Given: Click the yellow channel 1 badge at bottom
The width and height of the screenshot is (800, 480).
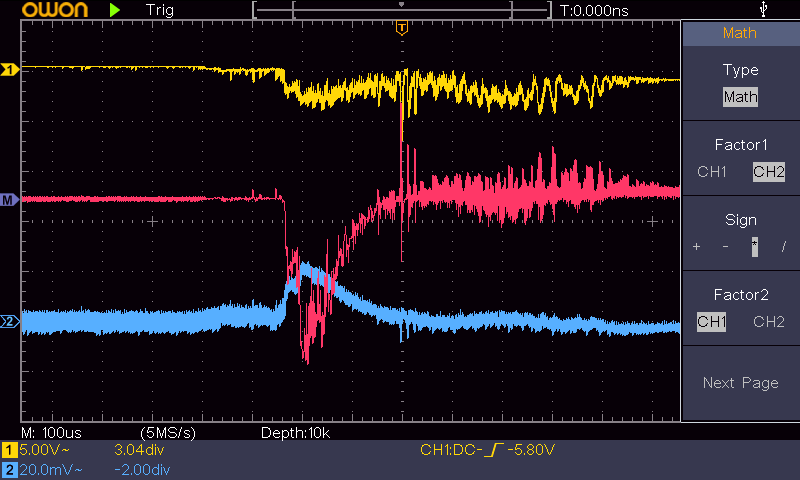Looking at the screenshot, I should tap(10, 452).
